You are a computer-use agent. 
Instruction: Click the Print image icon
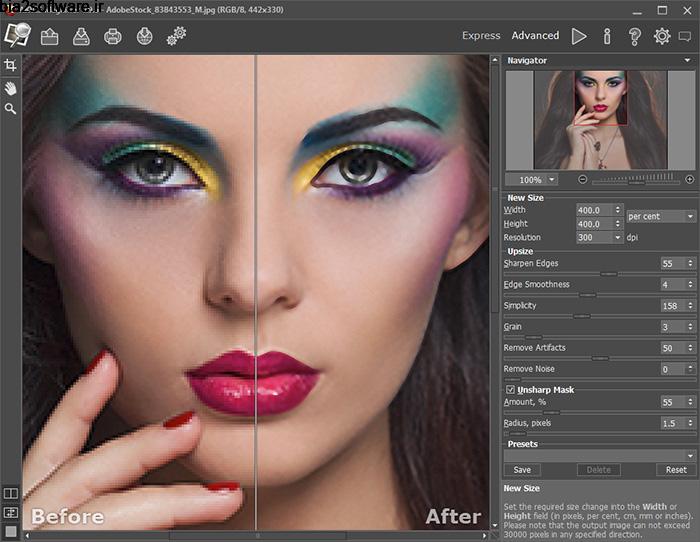click(x=113, y=36)
